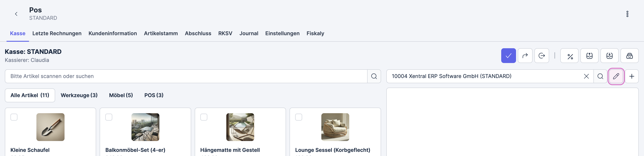Click the circle exit arrow icon
Image resolution: width=644 pixels, height=156 pixels.
pos(542,56)
